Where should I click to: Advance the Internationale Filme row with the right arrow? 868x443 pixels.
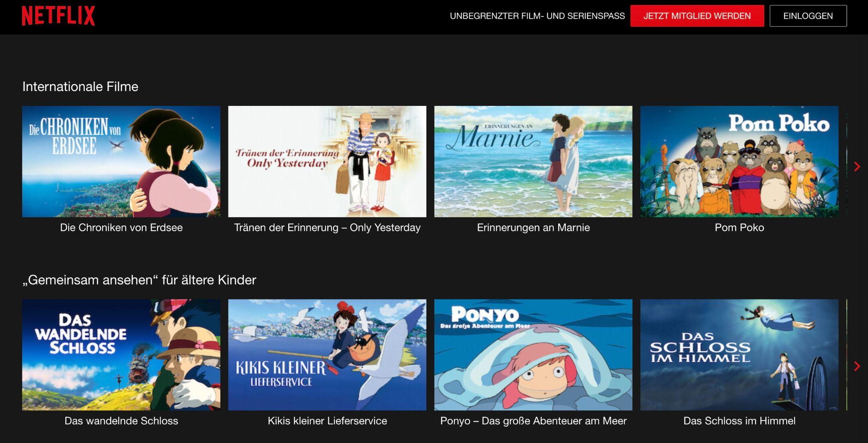point(857,166)
